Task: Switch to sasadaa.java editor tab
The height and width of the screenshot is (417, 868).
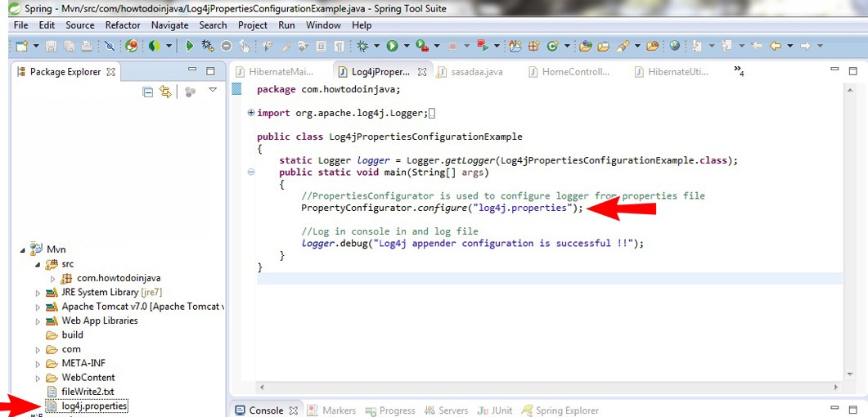Action: (x=470, y=71)
